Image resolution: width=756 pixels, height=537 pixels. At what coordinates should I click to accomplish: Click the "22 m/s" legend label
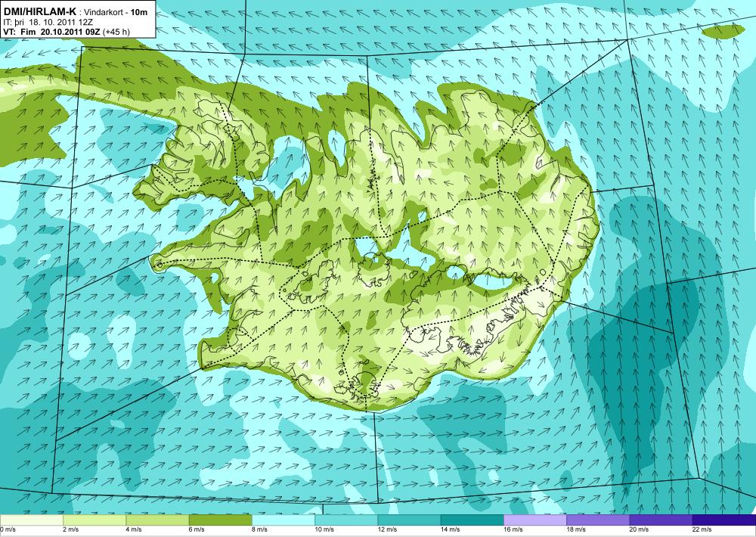coord(702,529)
